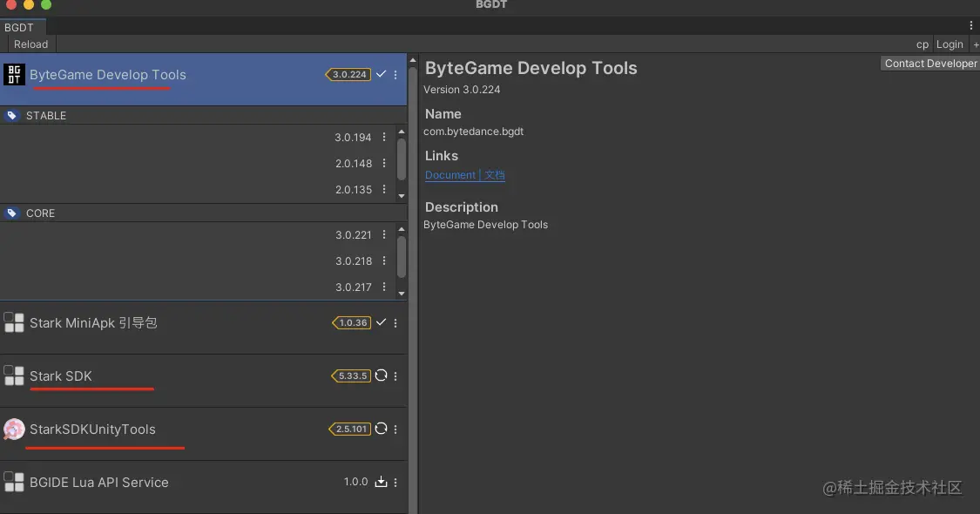The width and height of the screenshot is (980, 514).
Task: Click the StarkSDKUnityTools avatar icon
Action: pyautogui.click(x=14, y=429)
